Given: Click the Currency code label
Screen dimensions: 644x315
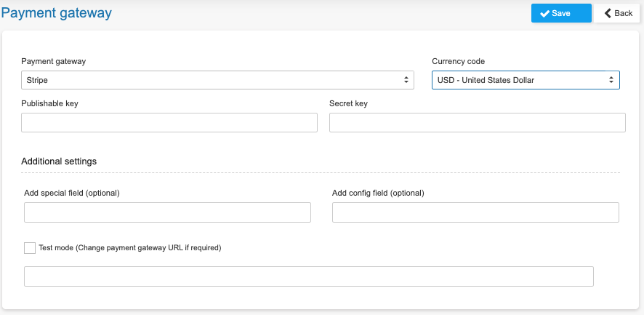Looking at the screenshot, I should pyautogui.click(x=459, y=61).
